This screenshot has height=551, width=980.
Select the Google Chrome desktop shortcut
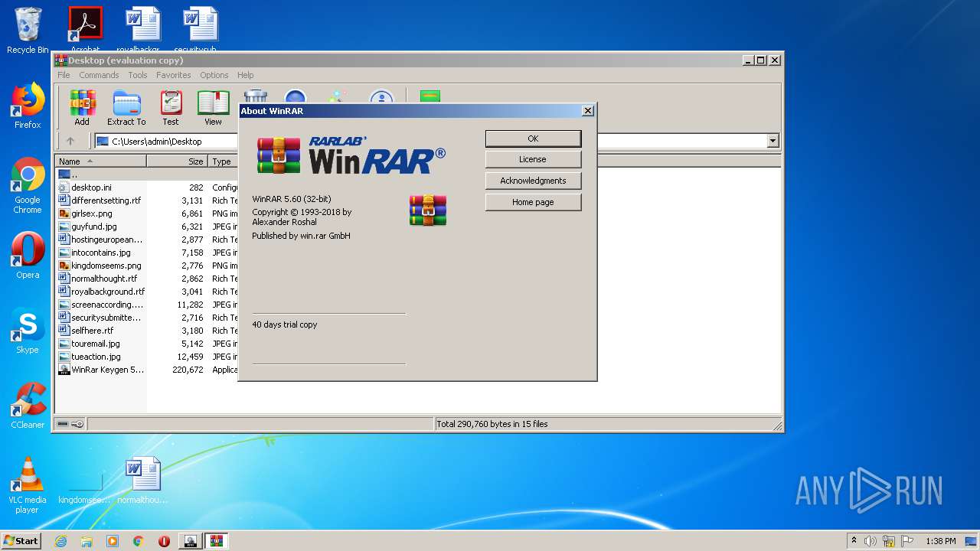tap(28, 186)
